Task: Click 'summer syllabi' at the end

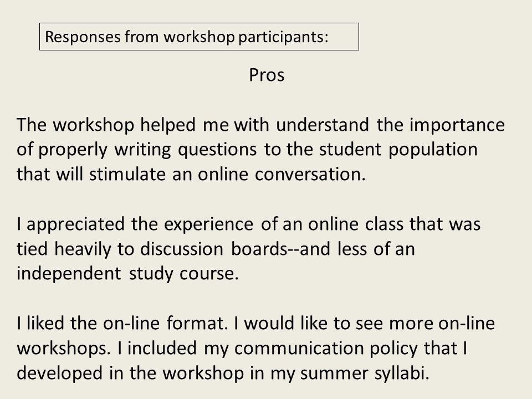Action: pos(365,373)
